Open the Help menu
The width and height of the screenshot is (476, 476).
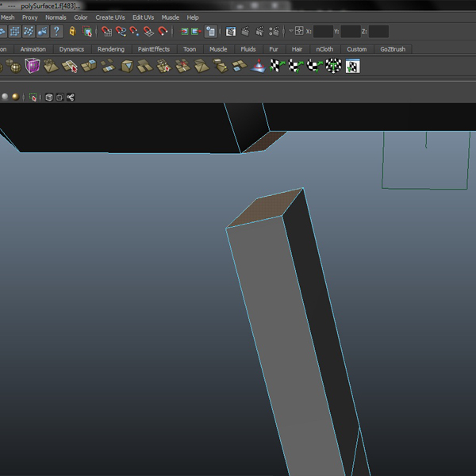click(x=193, y=17)
